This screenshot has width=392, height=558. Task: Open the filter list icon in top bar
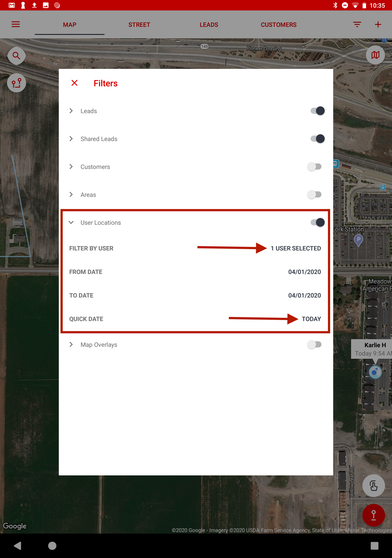pyautogui.click(x=357, y=25)
